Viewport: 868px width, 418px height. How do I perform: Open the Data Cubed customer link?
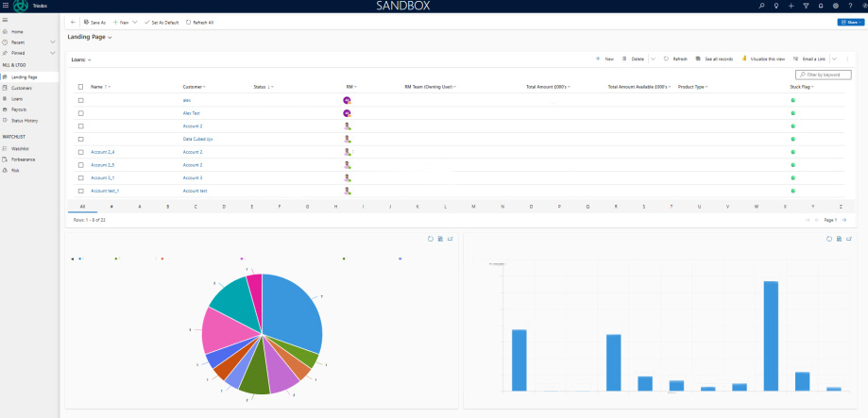pos(197,139)
